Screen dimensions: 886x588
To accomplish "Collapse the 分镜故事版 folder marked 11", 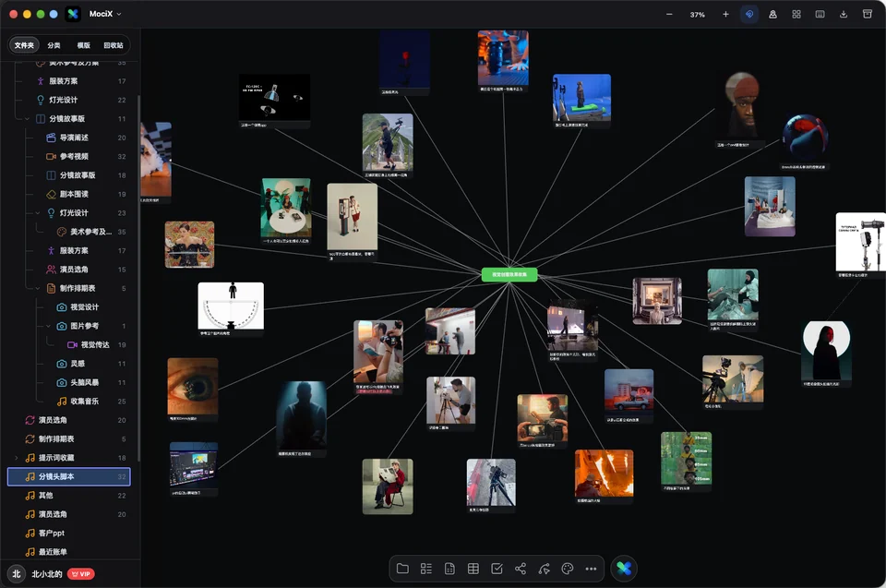I will pos(27,119).
